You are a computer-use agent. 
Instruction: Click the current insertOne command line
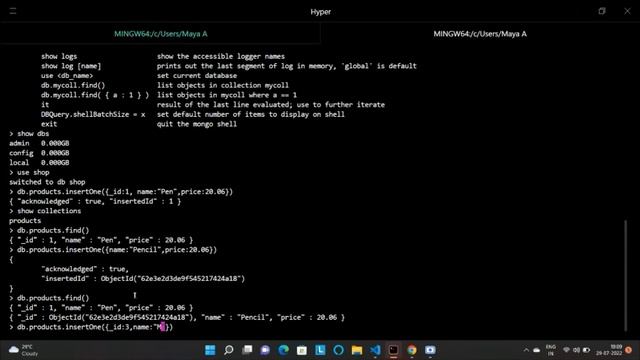tap(91, 327)
